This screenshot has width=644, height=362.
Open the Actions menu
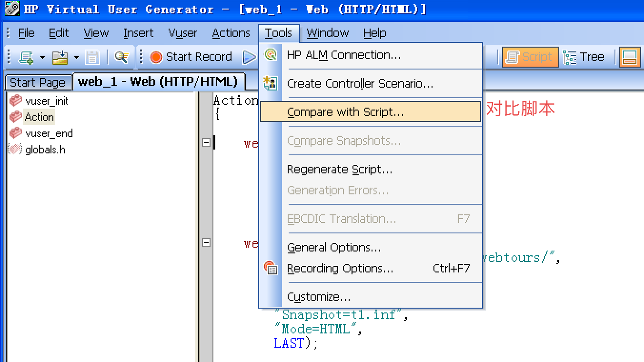[231, 33]
